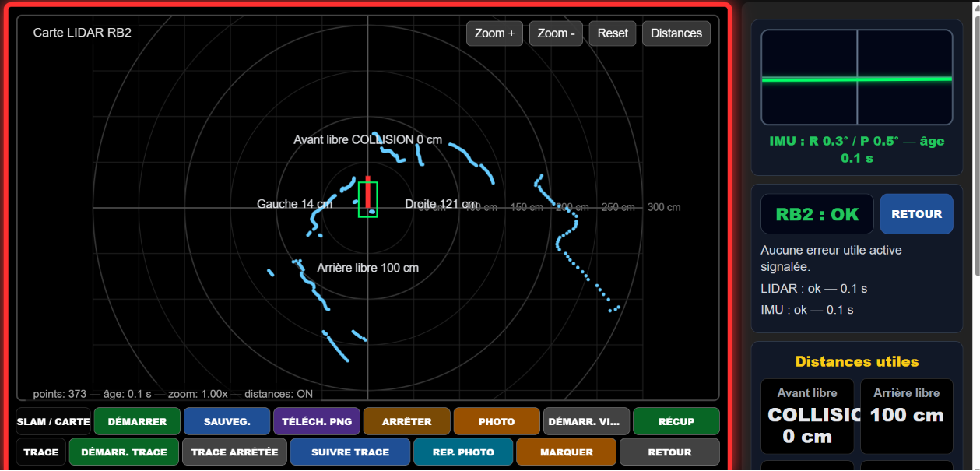Click the ARRÊTER button
Viewport: 980px width, 471px height.
[x=407, y=421]
